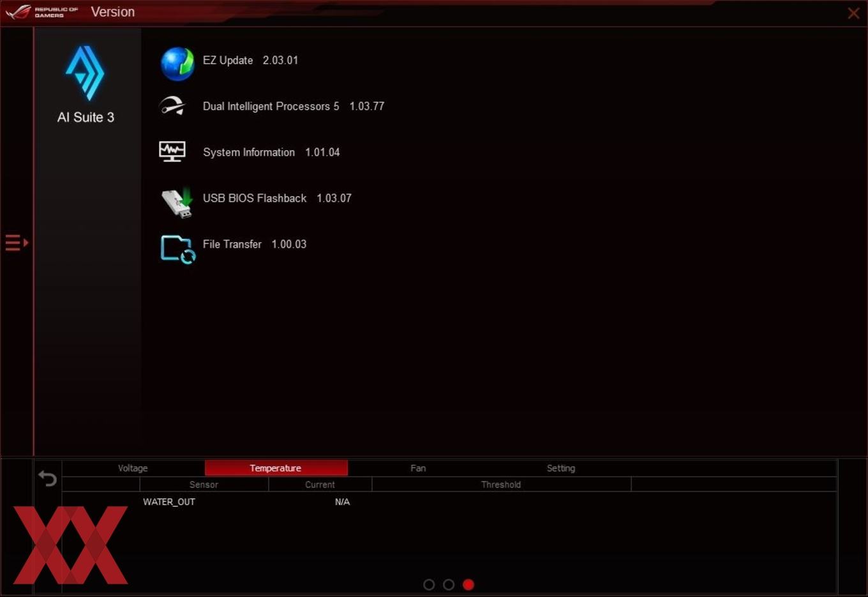
Task: Click the AI Suite 3 logo icon
Action: [x=85, y=73]
